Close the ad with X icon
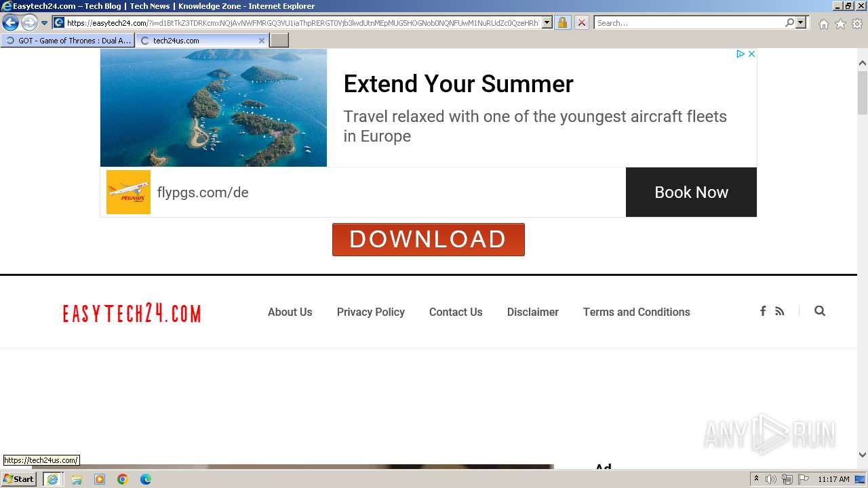The image size is (868, 488). pyautogui.click(x=751, y=54)
